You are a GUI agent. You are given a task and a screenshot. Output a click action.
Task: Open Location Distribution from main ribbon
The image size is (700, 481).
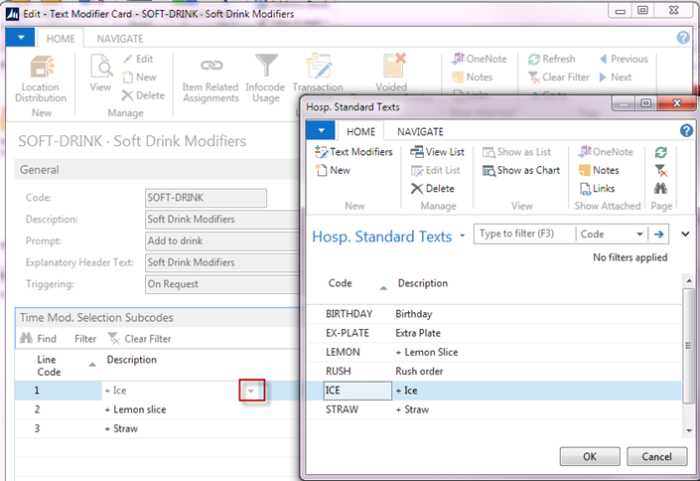click(41, 79)
